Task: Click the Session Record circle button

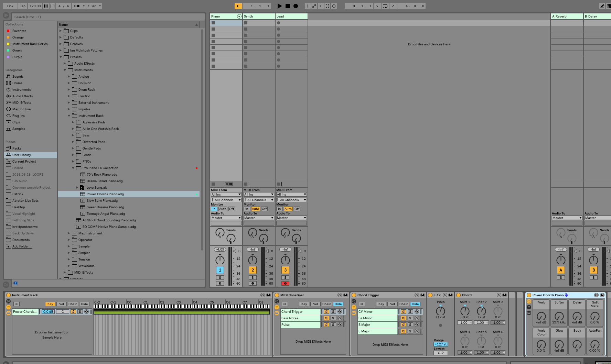Action: click(334, 6)
